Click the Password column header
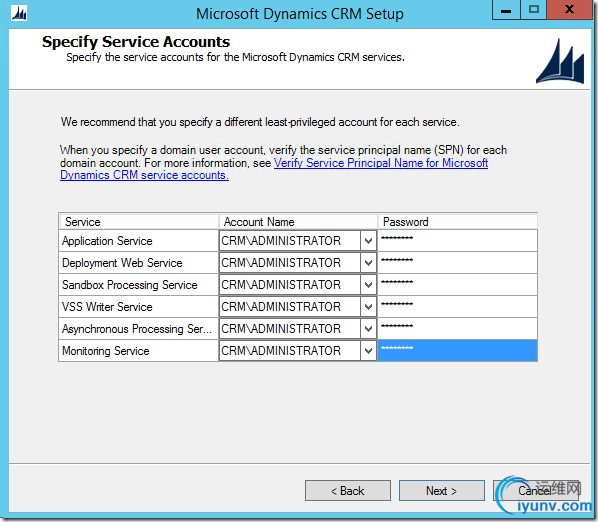Image resolution: width=598 pixels, height=522 pixels. [x=458, y=222]
